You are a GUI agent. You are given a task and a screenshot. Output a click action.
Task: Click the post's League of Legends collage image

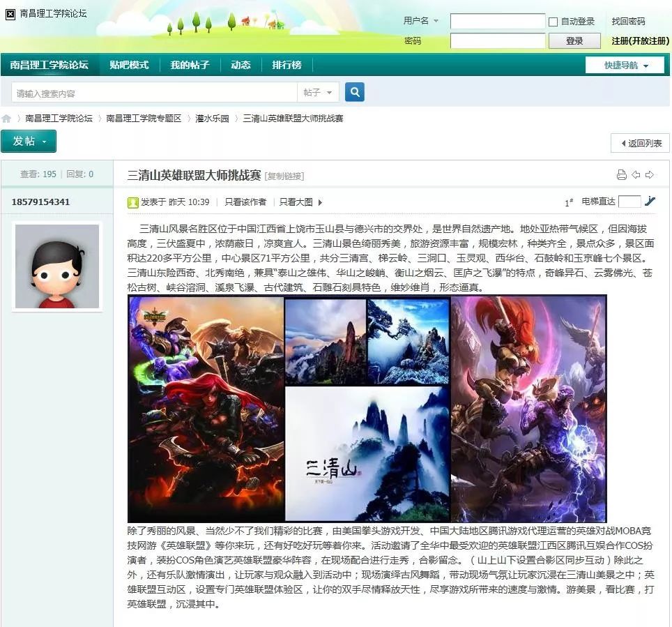point(367,409)
